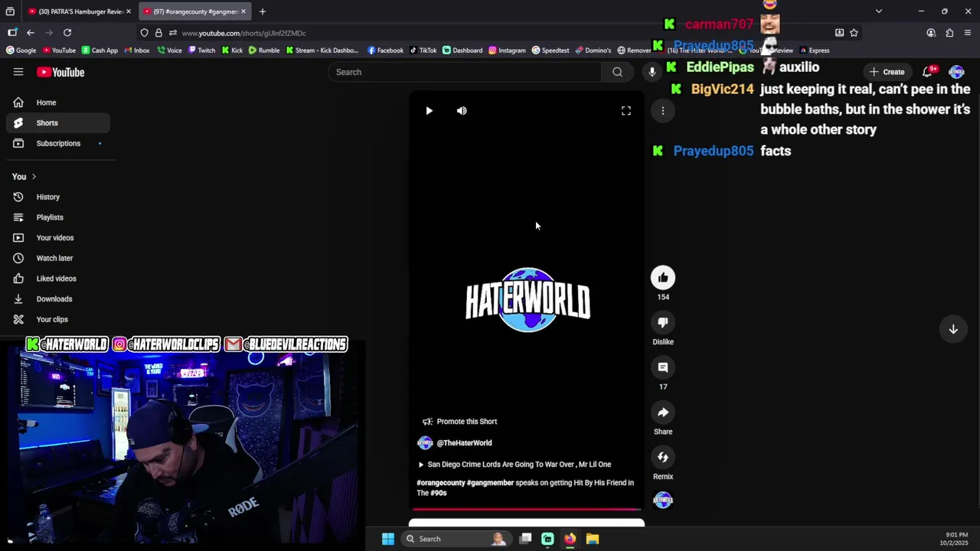
Task: Mute the Short's volume
Action: point(462,111)
